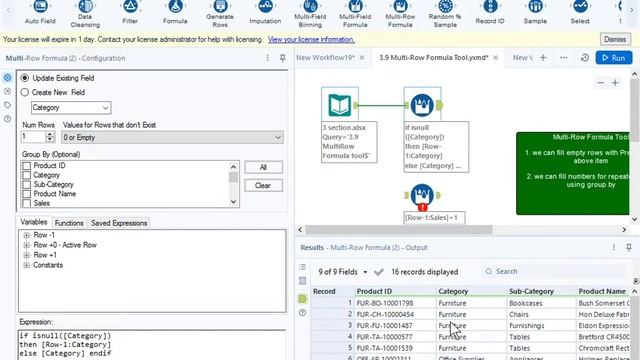Open the help question icon in config sidebar

pyautogui.click(x=7, y=119)
